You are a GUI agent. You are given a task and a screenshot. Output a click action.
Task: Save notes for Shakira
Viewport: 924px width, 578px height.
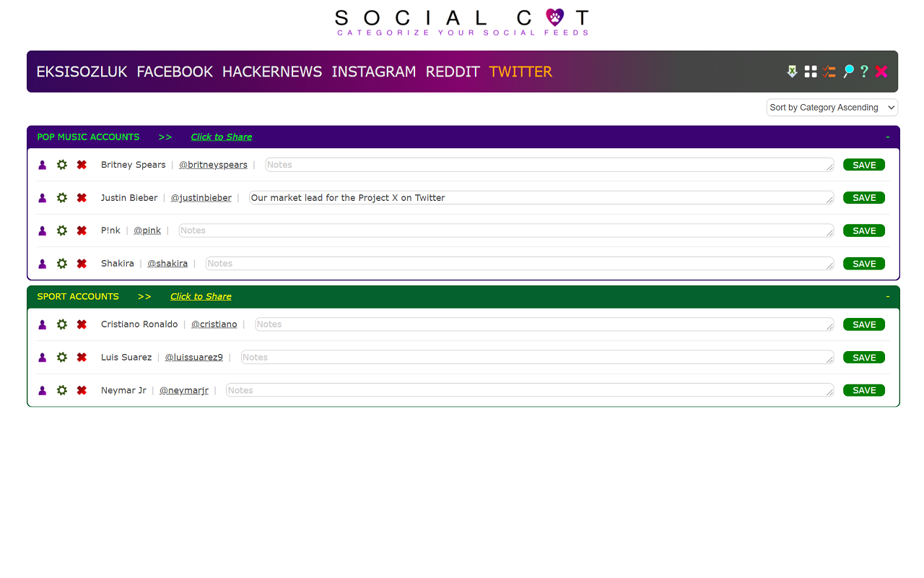864,264
